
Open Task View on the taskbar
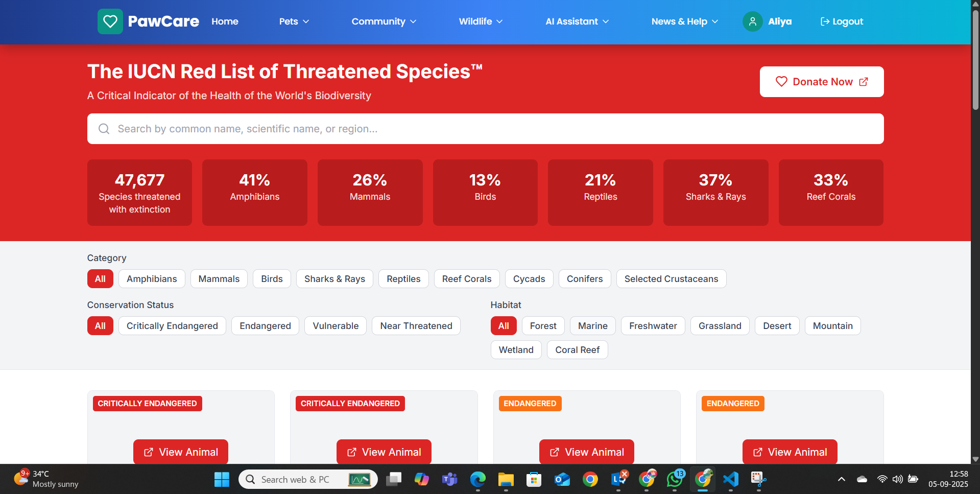click(394, 479)
